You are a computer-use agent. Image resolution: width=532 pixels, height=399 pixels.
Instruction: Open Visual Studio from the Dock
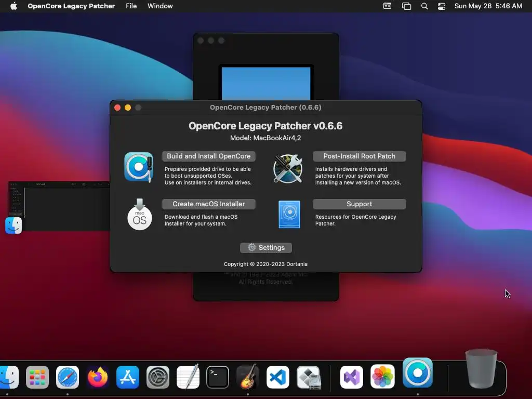[352, 377]
